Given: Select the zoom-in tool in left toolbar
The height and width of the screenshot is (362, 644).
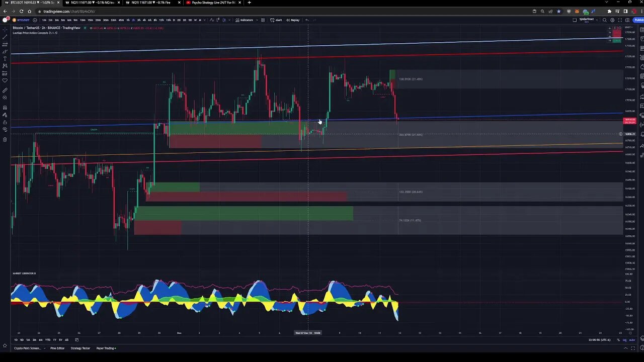Looking at the screenshot, I should (5, 98).
